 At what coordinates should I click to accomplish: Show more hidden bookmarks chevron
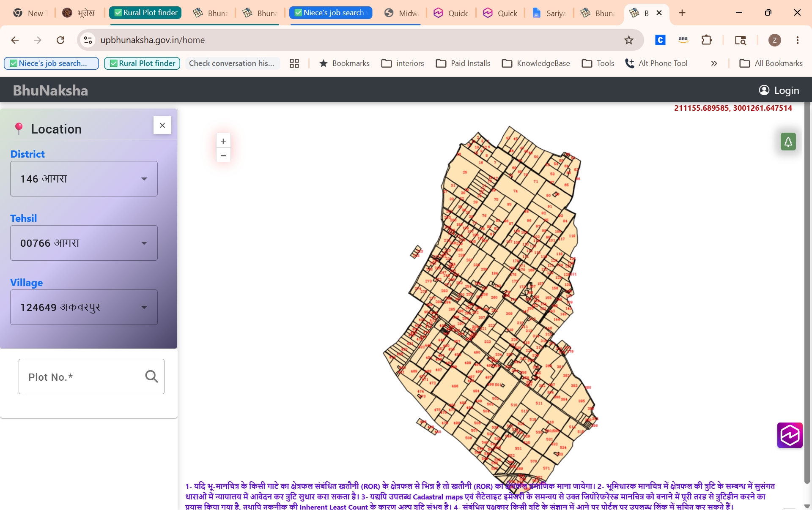714,63
